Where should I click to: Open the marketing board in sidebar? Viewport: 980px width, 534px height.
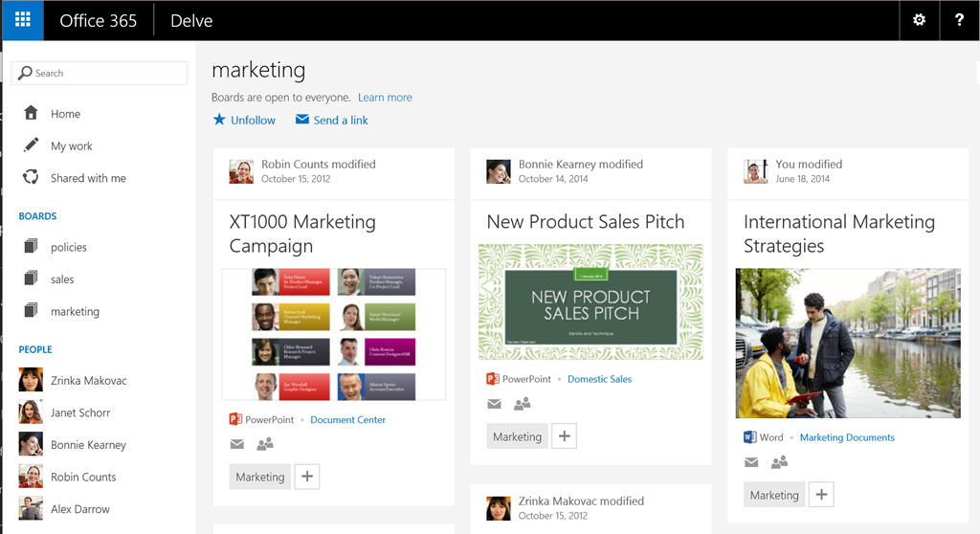[75, 311]
